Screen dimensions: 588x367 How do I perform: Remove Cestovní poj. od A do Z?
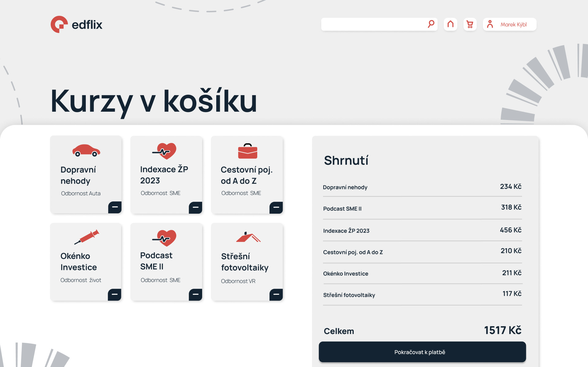click(x=276, y=208)
